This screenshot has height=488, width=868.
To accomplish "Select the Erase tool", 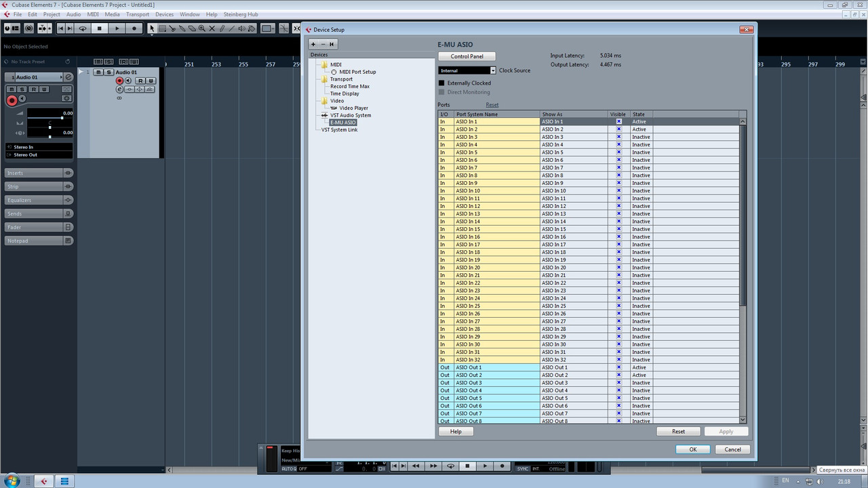I will (x=192, y=28).
